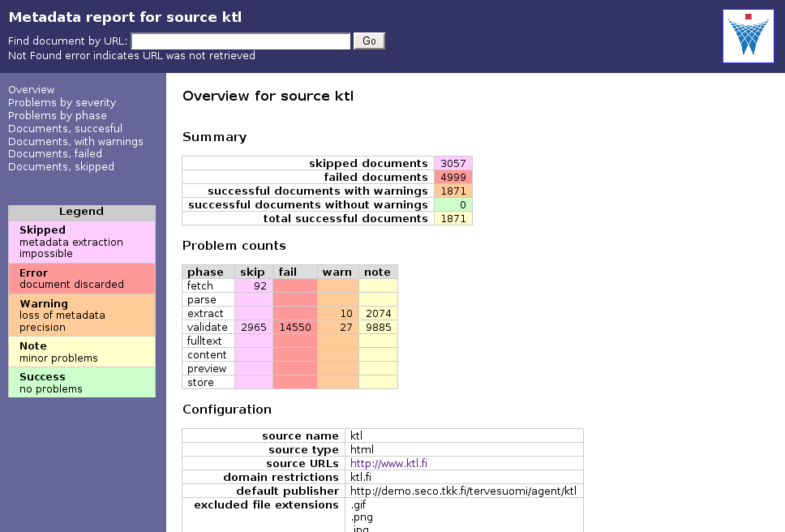The height and width of the screenshot is (532, 785).
Task: Click the extract warn count 10
Action: pos(338,313)
